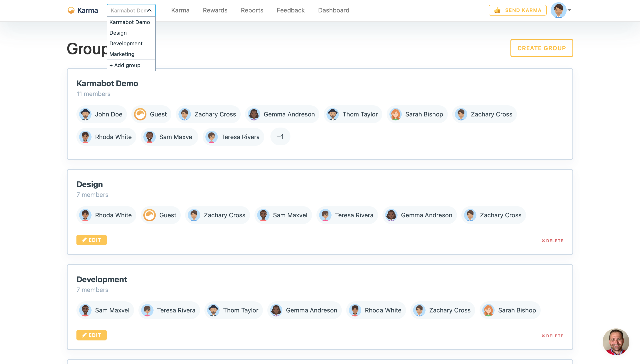Screen dimensions: 640x364
Task: Expand the +1 hidden members chip
Action: pyautogui.click(x=280, y=137)
